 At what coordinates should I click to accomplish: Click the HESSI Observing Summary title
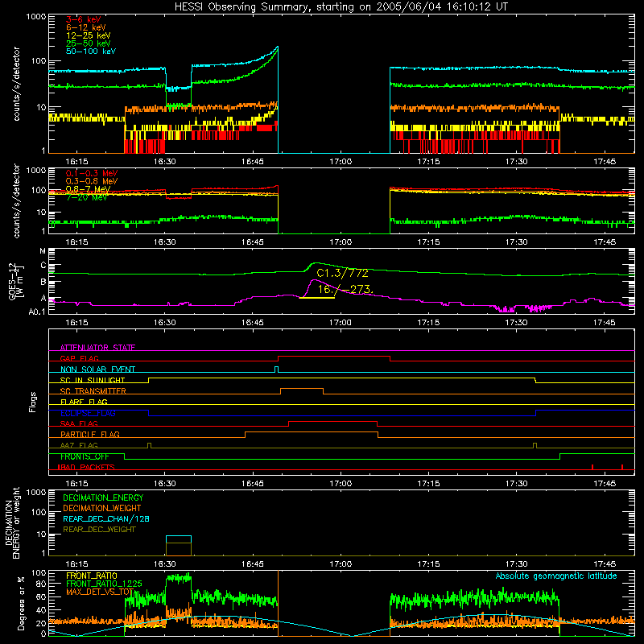tap(341, 7)
